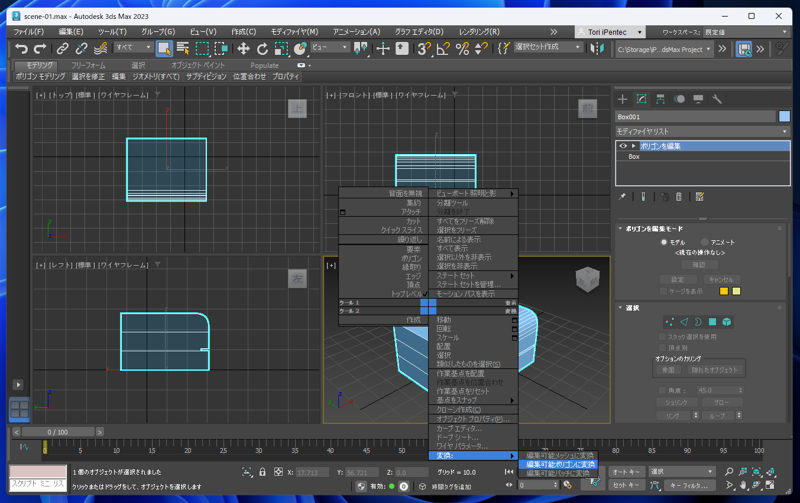Screen dimensions: 800x503
Task: Open the モディファイヤ(M) menu
Action: click(294, 32)
